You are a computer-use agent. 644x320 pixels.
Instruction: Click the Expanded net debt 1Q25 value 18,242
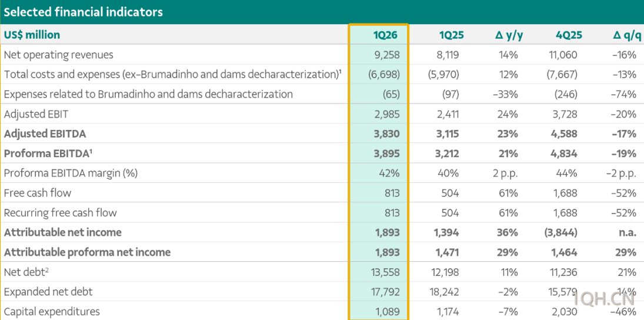[445, 292]
